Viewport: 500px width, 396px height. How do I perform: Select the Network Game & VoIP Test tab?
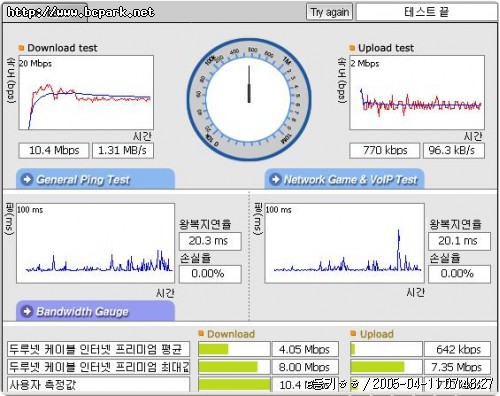(x=344, y=179)
